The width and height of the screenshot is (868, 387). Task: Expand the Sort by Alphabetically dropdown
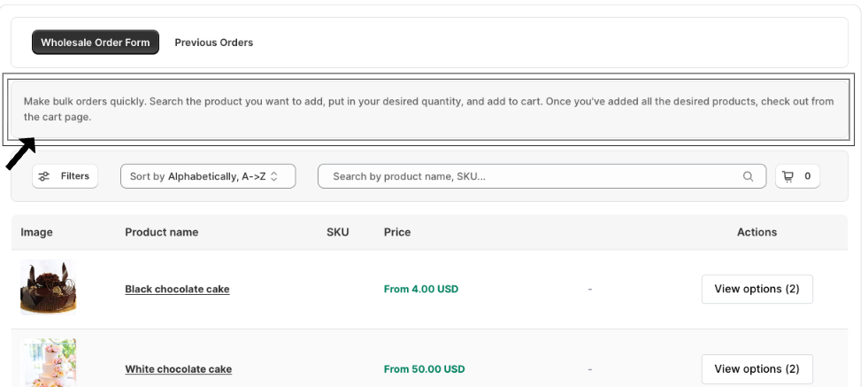208,176
